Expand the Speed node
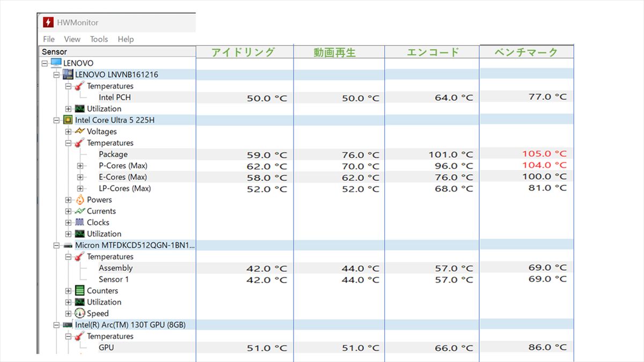 click(x=68, y=313)
